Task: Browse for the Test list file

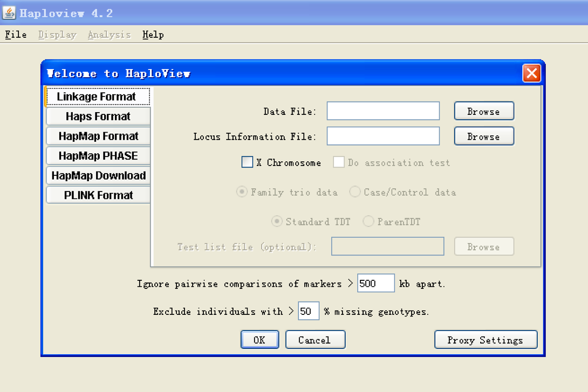Action: click(x=484, y=246)
